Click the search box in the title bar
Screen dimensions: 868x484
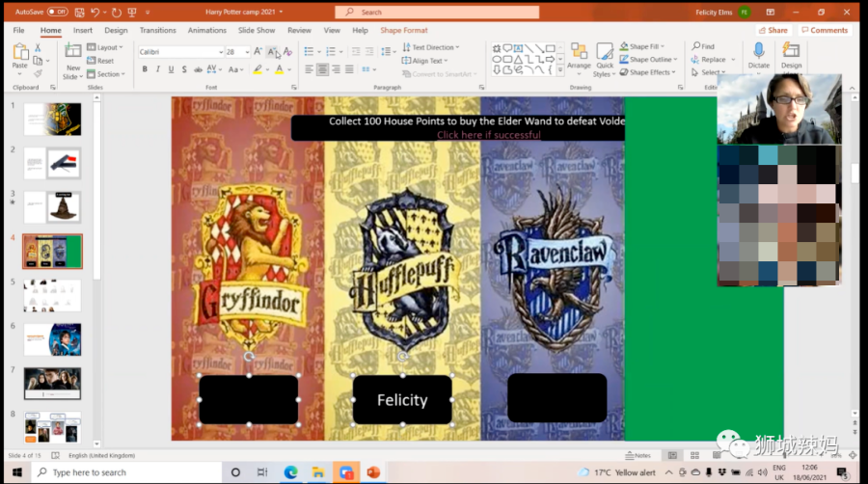(x=437, y=13)
